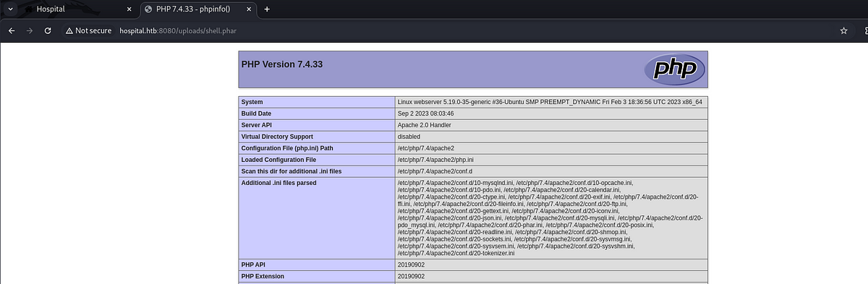Bookmark this page with star icon
Image resolution: width=868 pixels, height=284 pixels.
point(843,31)
